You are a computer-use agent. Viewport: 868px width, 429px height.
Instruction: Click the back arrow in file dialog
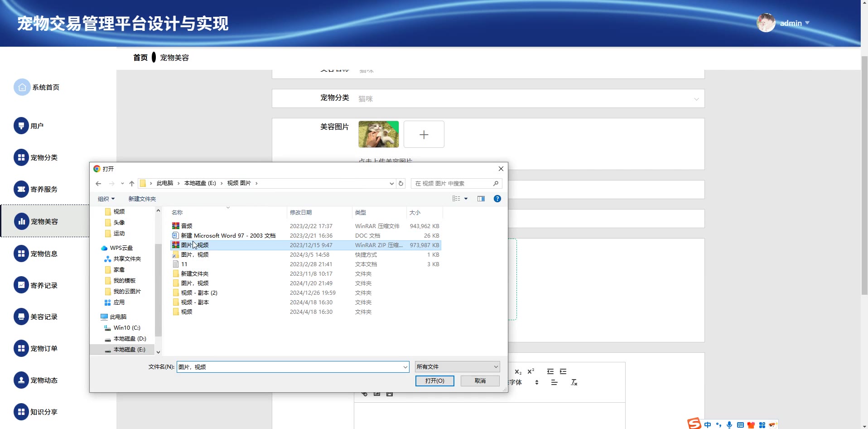98,184
